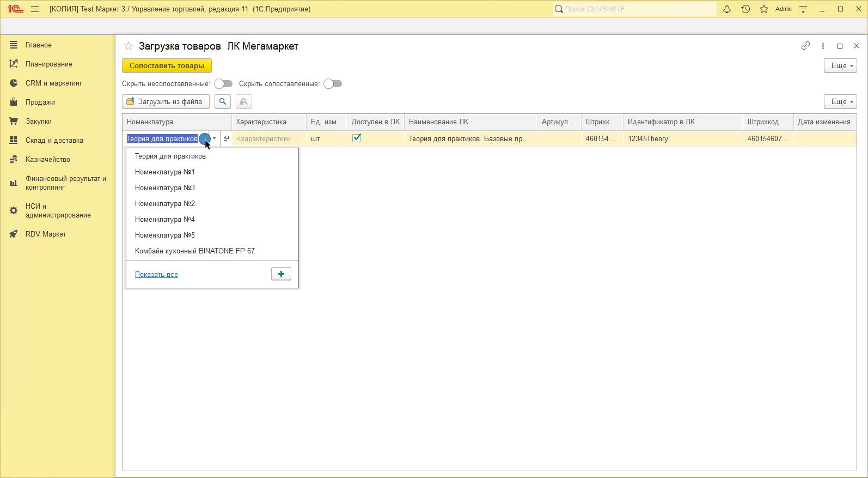The height and width of the screenshot is (478, 868).
Task: Click the 12345Theory identifier cell
Action: 683,138
